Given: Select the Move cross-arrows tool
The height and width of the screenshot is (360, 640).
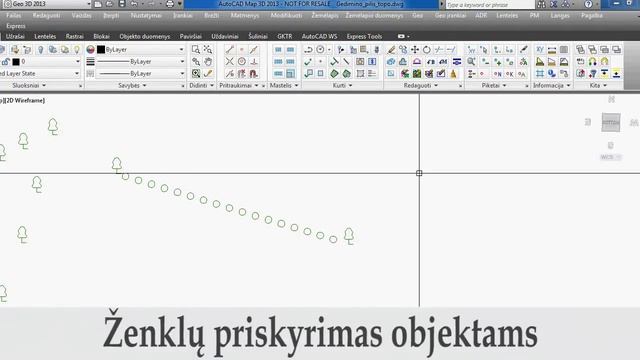Looking at the screenshot, I should coord(415,49).
